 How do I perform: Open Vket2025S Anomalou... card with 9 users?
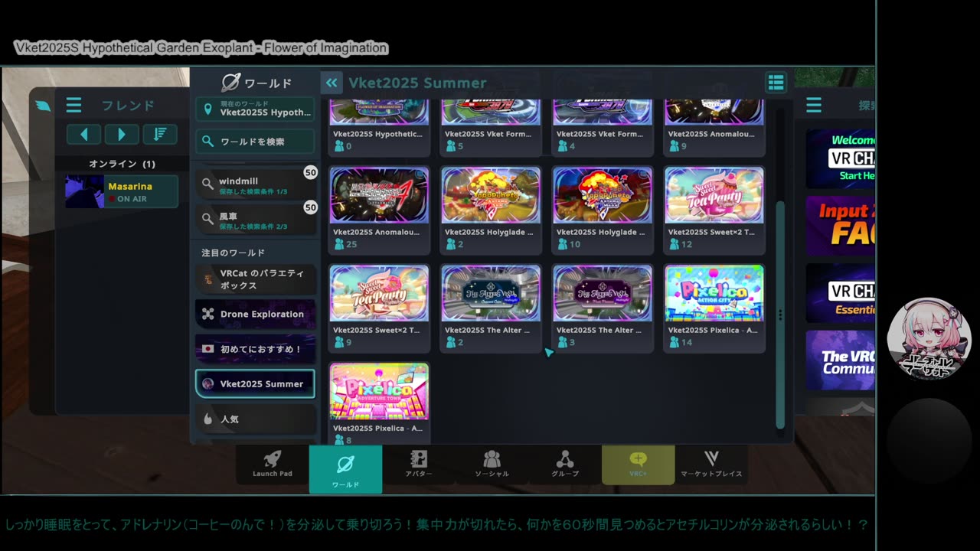[x=714, y=126]
